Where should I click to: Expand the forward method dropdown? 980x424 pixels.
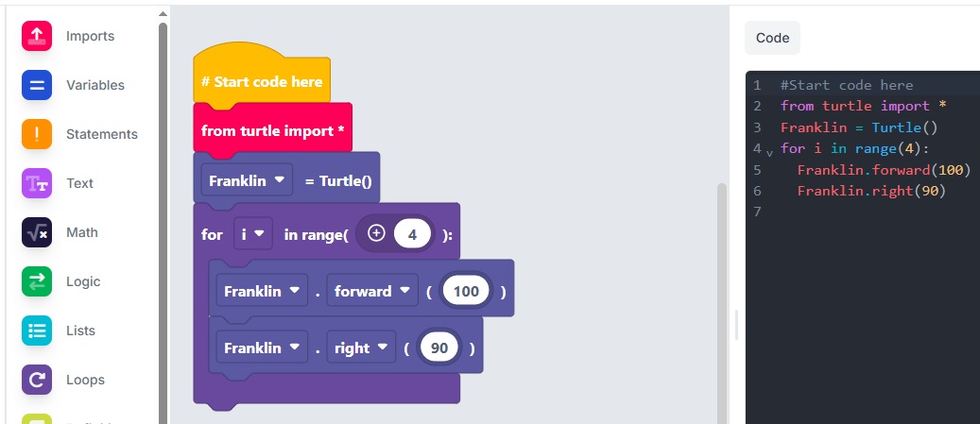point(375,292)
